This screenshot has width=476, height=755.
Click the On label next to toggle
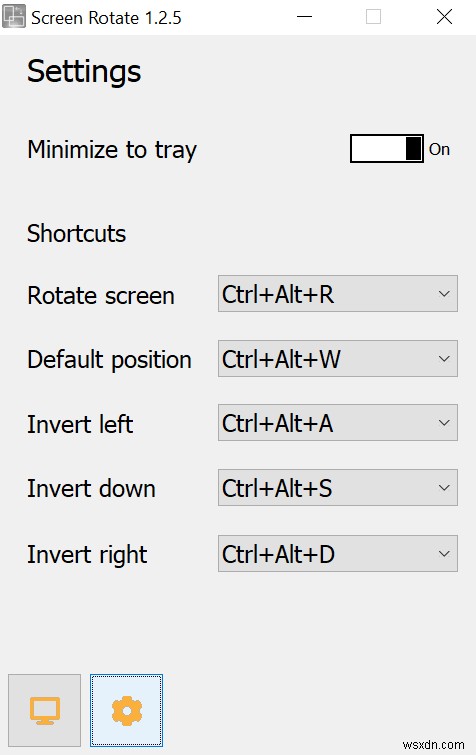[x=439, y=149]
